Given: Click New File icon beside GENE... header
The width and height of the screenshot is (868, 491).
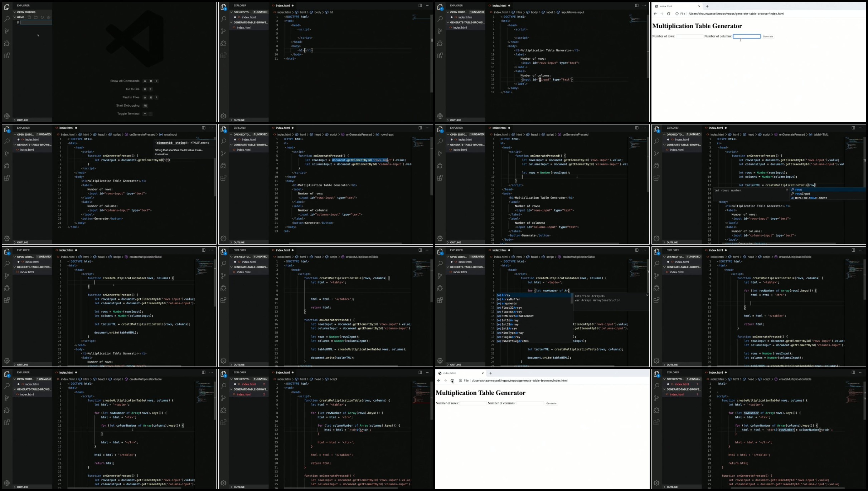Looking at the screenshot, I should click(29, 17).
